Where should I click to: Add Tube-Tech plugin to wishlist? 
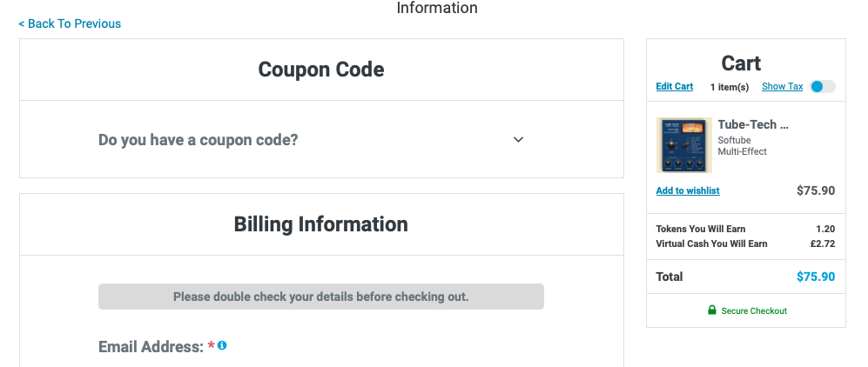pos(688,190)
